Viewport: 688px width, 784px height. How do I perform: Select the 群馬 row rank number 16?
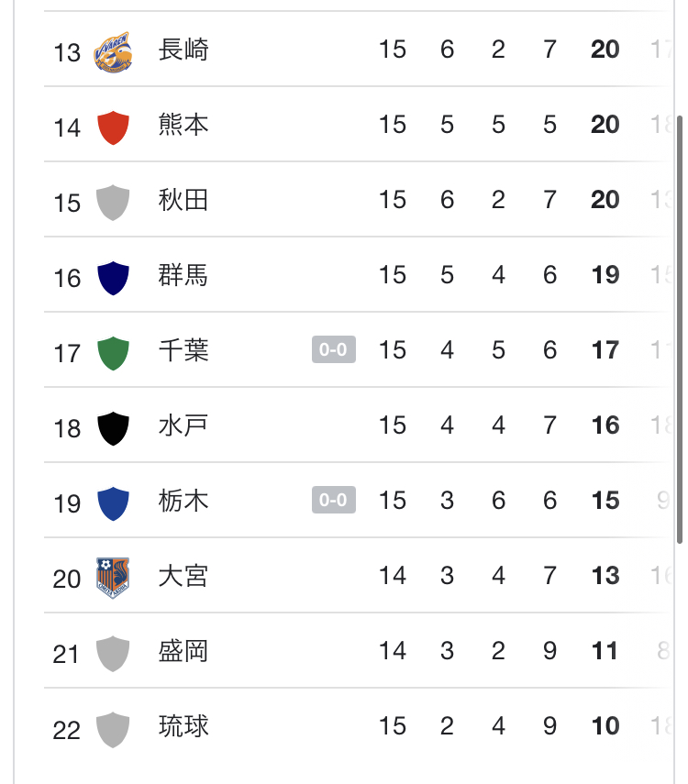coord(67,277)
